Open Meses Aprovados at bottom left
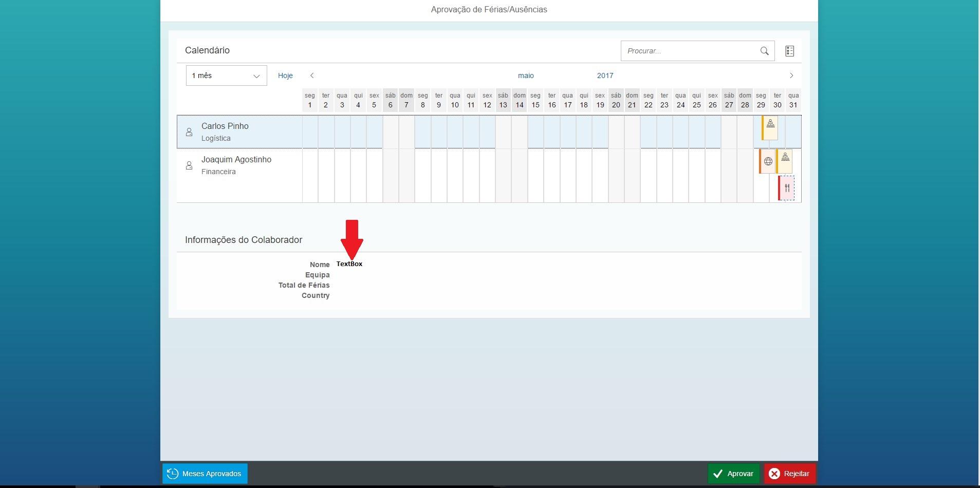The height and width of the screenshot is (488, 980). pos(204,474)
